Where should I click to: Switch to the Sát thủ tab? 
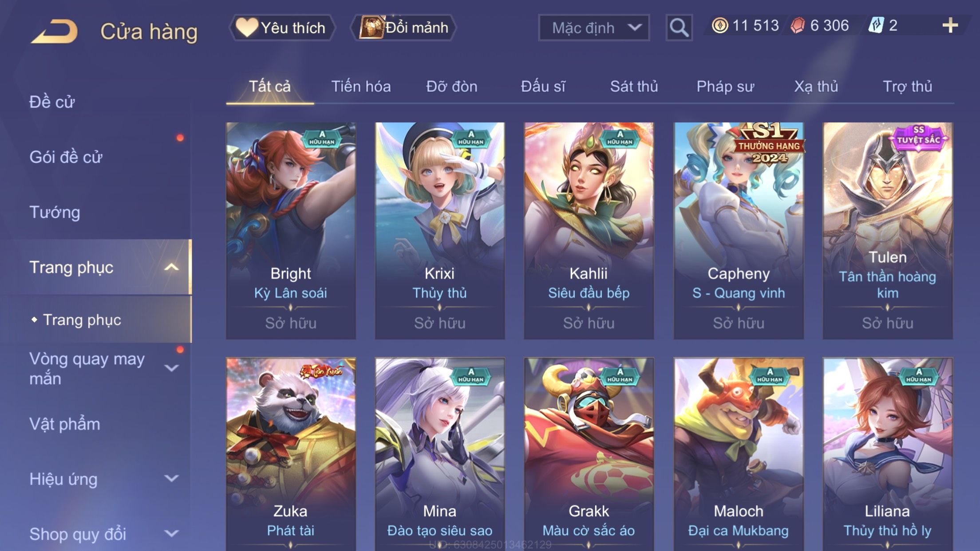pyautogui.click(x=634, y=86)
